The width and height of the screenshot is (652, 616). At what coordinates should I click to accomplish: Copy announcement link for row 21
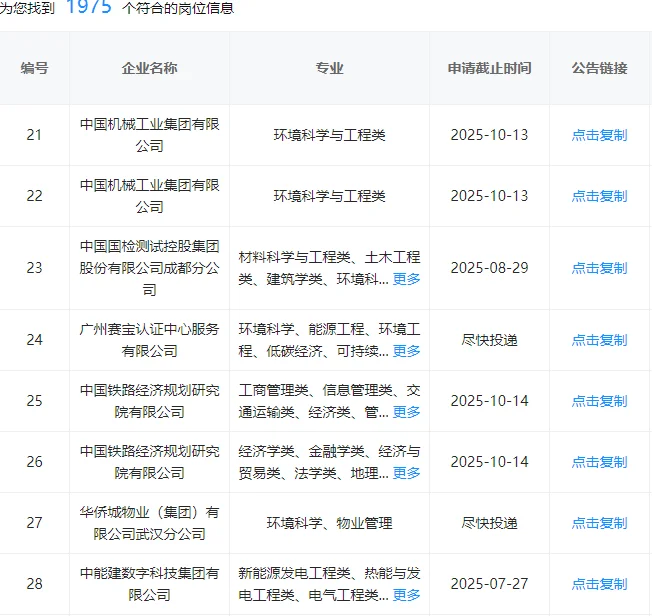(599, 135)
